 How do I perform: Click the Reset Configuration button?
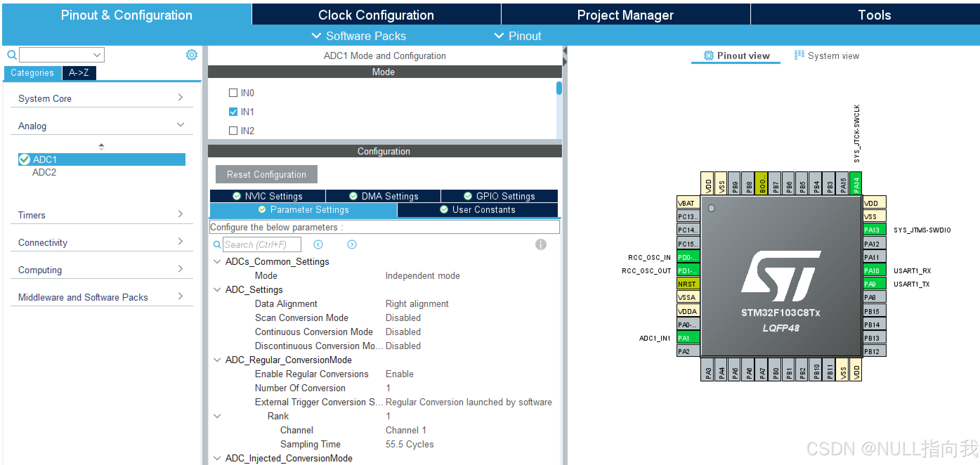pos(266,174)
